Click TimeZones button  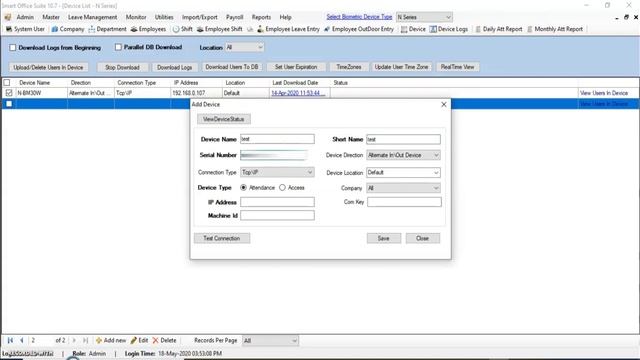(349, 67)
